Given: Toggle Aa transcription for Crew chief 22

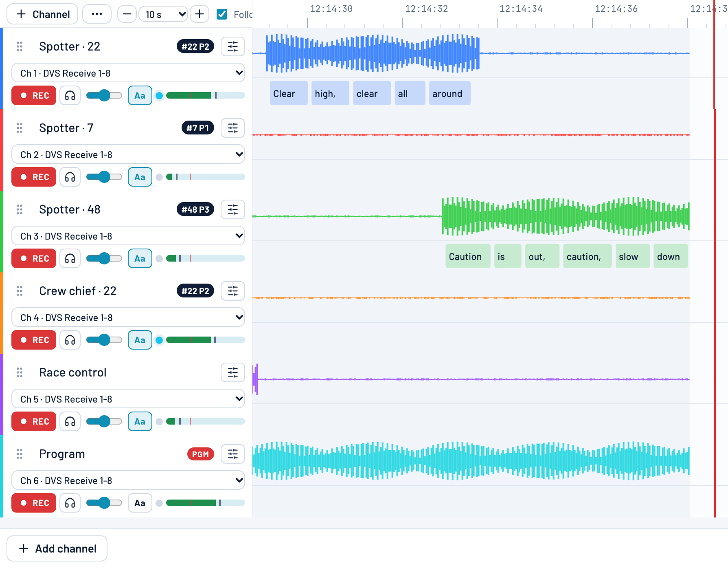Looking at the screenshot, I should pos(140,340).
